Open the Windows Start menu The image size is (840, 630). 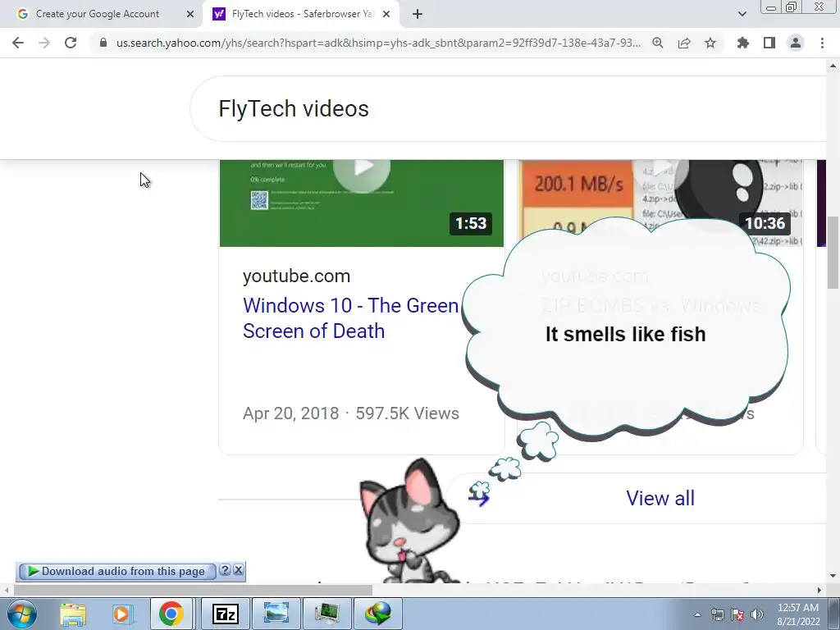(x=22, y=614)
